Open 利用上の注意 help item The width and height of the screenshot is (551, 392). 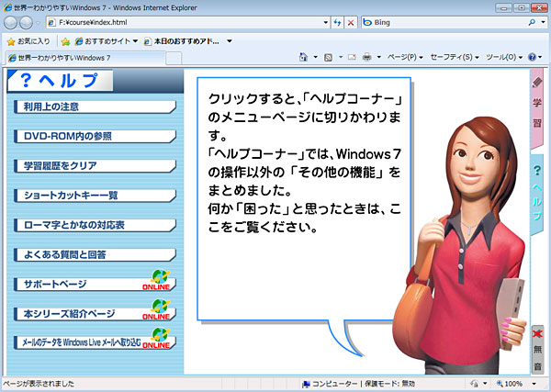pos(95,106)
